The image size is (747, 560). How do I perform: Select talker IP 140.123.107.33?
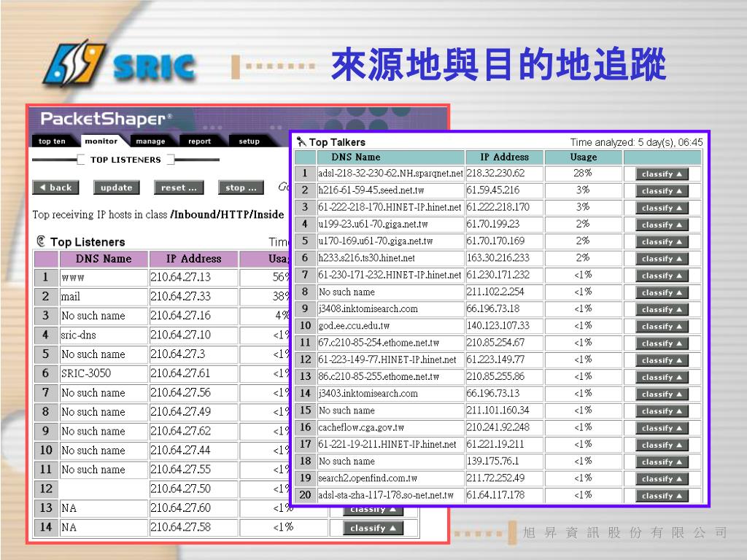pos(498,326)
